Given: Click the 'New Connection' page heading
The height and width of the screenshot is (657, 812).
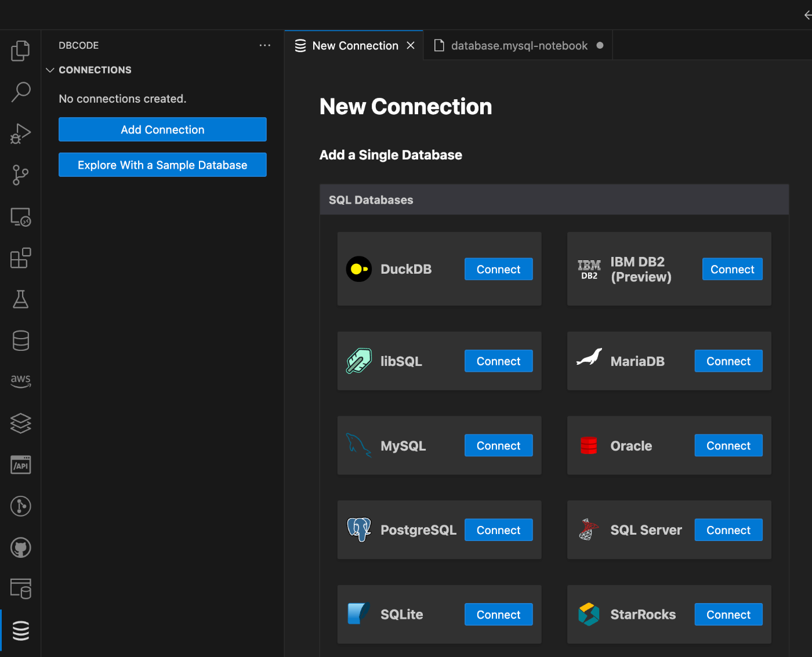Looking at the screenshot, I should pos(405,107).
